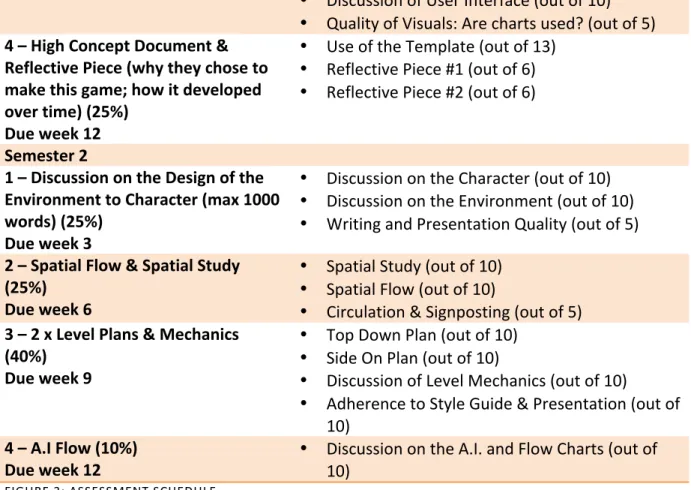This screenshot has height=490, width=691.
Task: Click 'Adherence to Style Guide & Presentation' line
Action: [x=503, y=404]
